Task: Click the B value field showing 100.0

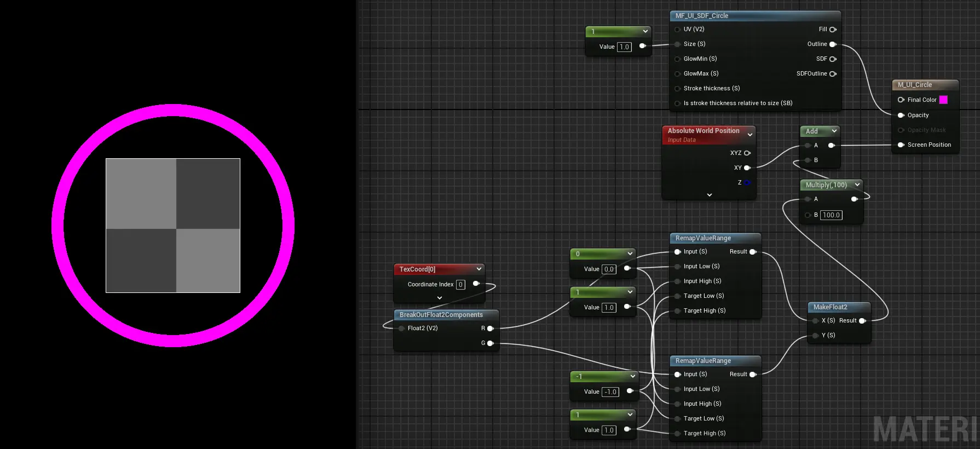Action: (831, 215)
